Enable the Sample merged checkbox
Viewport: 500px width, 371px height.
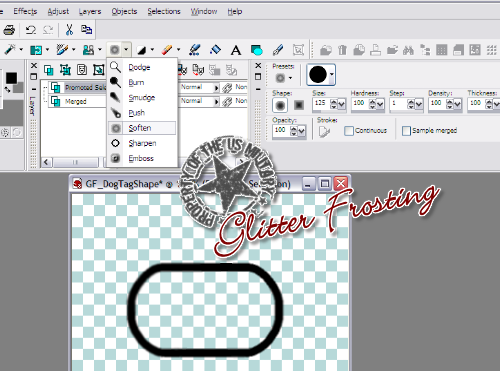[406, 131]
